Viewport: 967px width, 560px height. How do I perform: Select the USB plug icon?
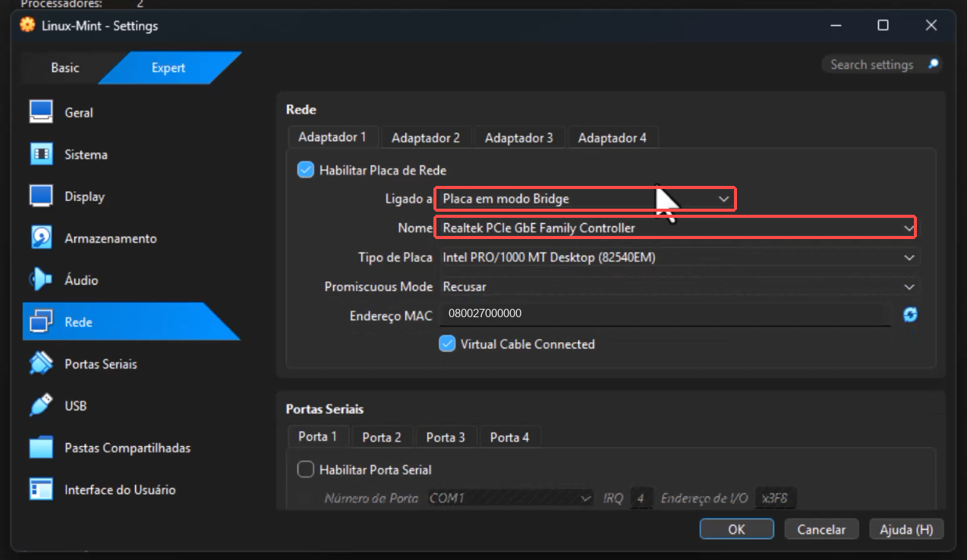click(41, 405)
